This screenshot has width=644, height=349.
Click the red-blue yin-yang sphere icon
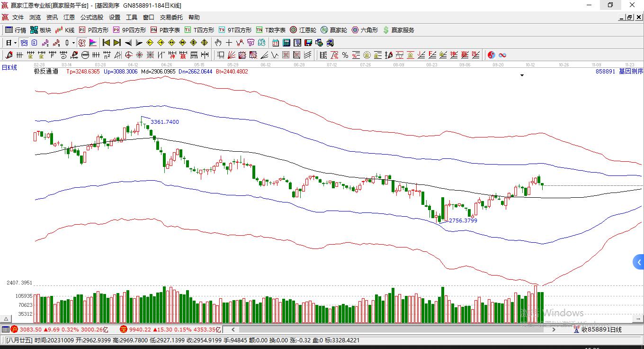coord(492,55)
